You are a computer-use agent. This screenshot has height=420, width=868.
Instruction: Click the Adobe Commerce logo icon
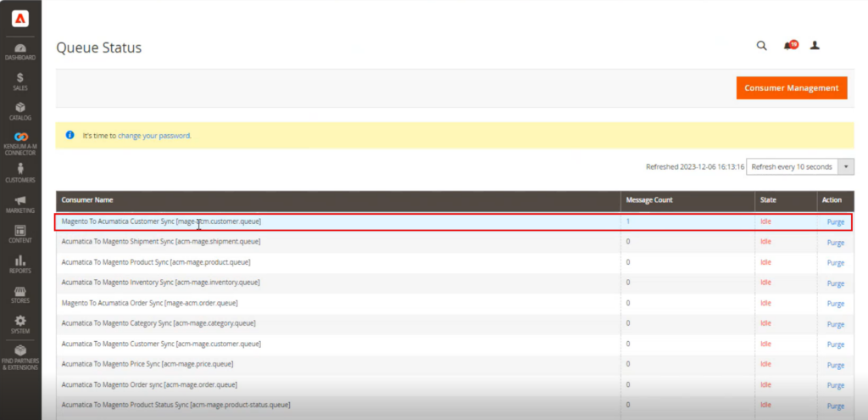[x=20, y=19]
